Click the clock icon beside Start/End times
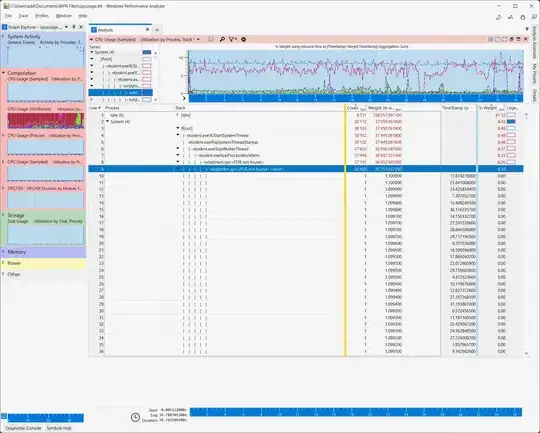Image resolution: width=540 pixels, height=433 pixels. (x=135, y=417)
